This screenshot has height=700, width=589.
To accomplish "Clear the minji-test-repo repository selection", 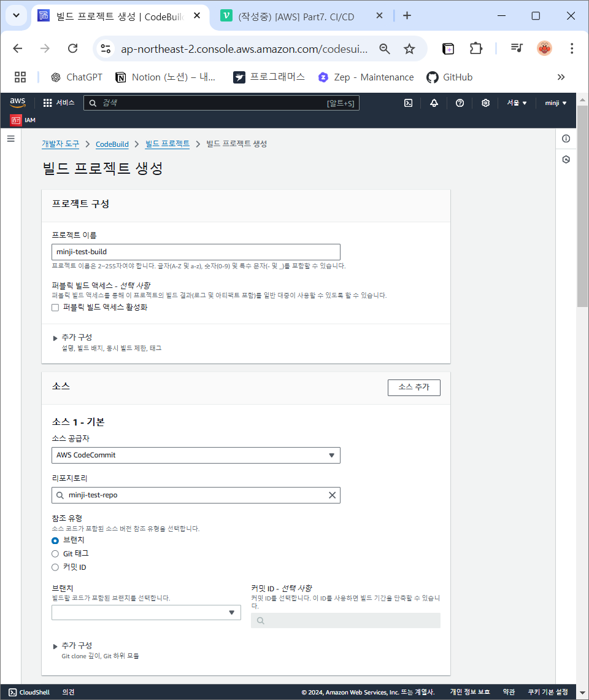I will click(332, 495).
